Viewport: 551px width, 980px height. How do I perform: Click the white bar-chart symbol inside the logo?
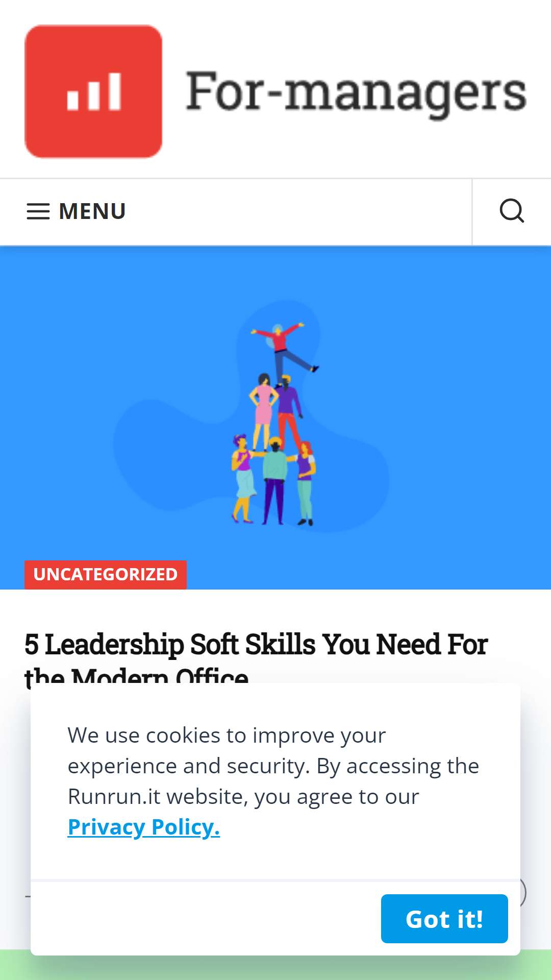coord(94,91)
